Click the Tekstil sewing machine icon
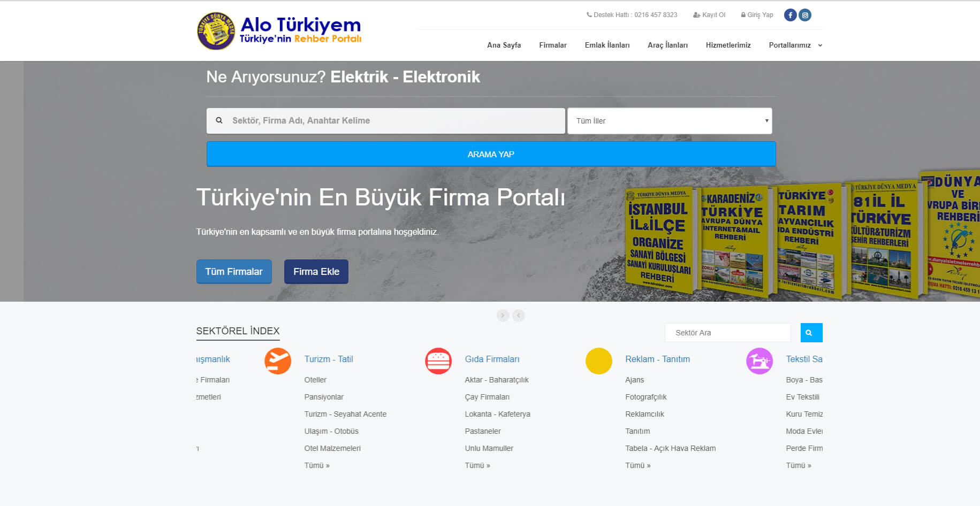980x506 pixels. pos(759,361)
